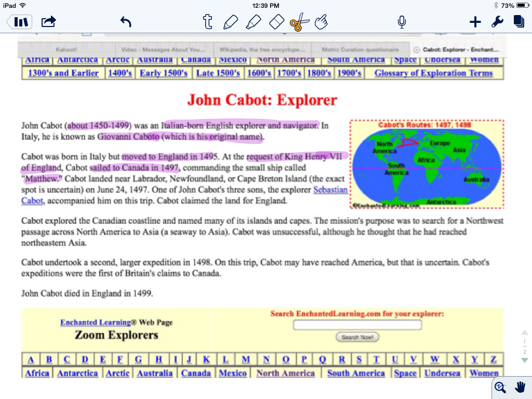Toggle the zoom magnifier mode
The width and height of the screenshot is (532, 399).
click(500, 387)
